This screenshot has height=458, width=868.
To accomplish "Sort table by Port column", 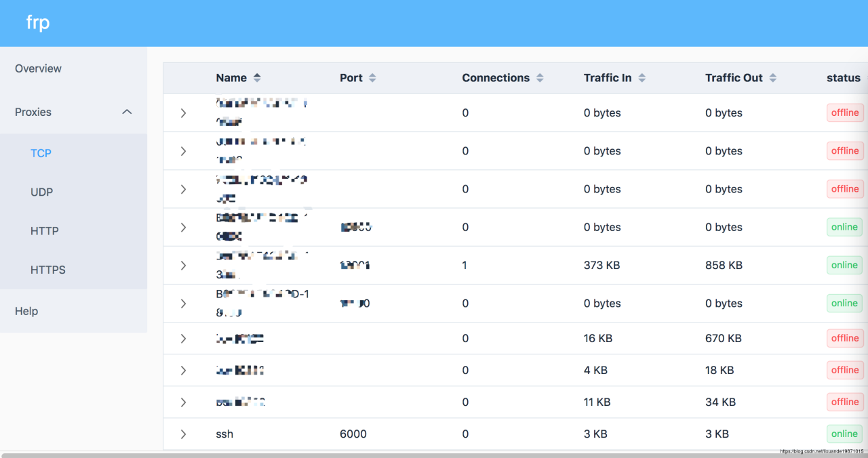I will [372, 78].
